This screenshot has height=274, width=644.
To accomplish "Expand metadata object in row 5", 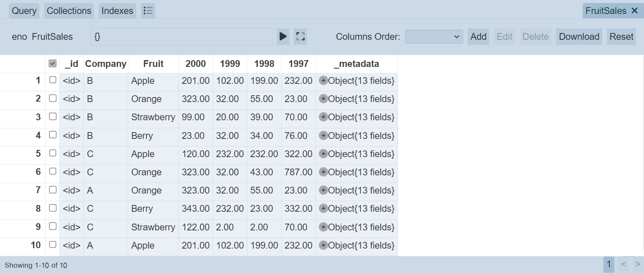I will point(323,154).
